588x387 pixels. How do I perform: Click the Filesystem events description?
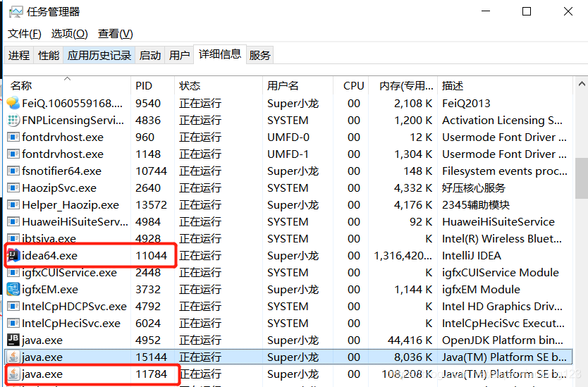coord(504,171)
